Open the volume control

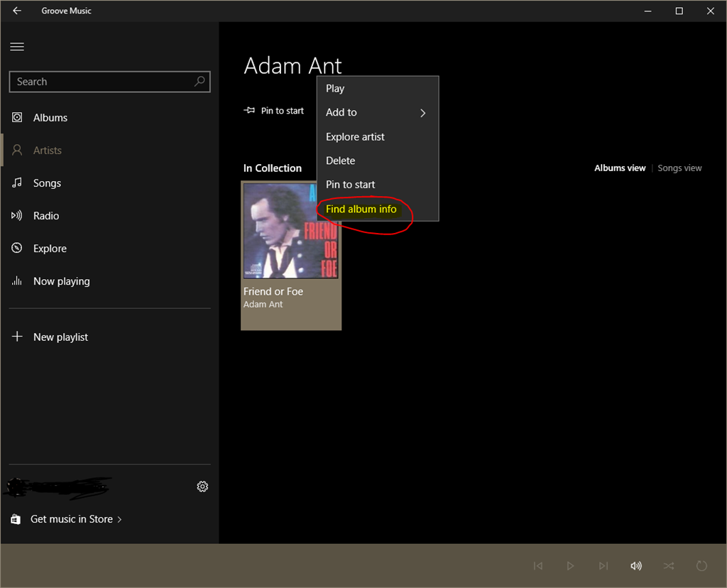click(x=636, y=566)
